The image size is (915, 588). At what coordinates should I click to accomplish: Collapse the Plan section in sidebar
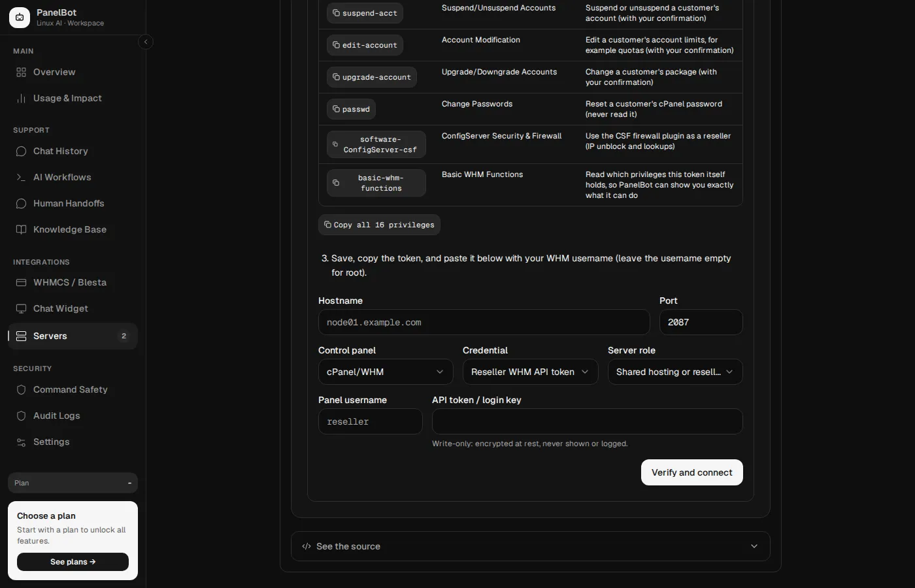click(x=73, y=483)
